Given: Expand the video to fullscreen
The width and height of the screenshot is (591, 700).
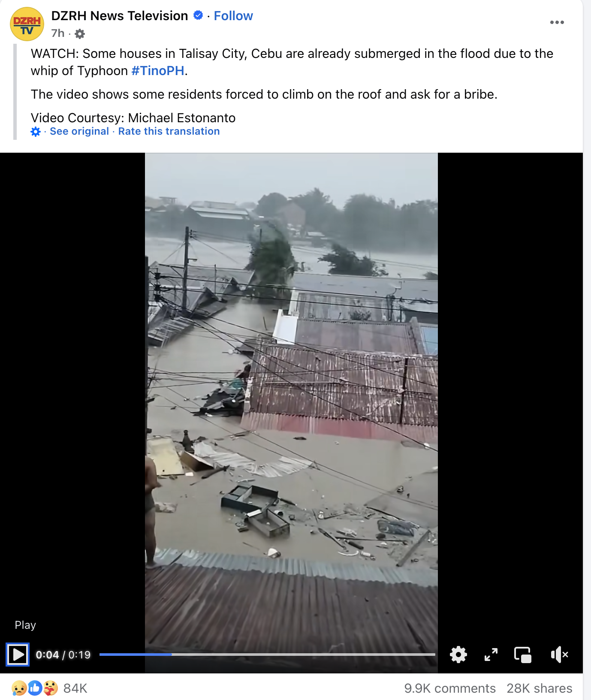Looking at the screenshot, I should [491, 655].
